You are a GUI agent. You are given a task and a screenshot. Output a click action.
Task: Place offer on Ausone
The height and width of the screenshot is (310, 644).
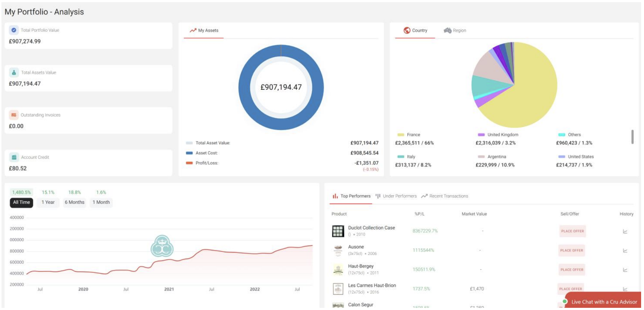tap(572, 250)
